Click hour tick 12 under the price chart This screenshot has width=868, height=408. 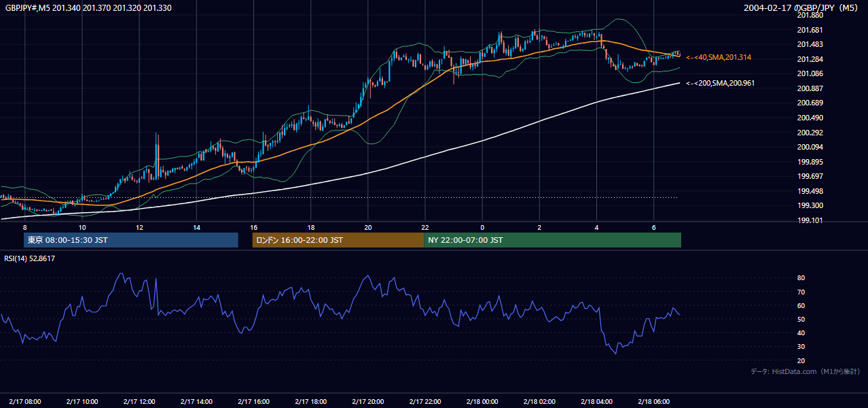coord(139,227)
